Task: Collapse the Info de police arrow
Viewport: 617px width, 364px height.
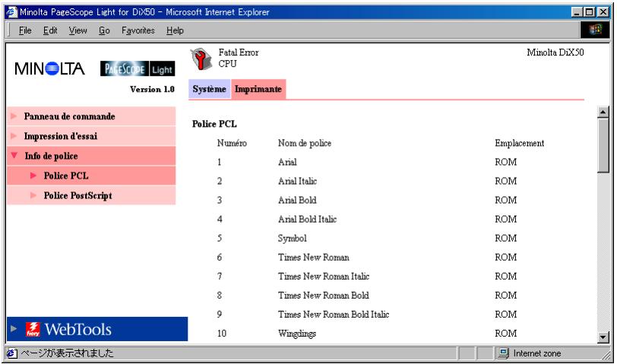Action: (x=14, y=156)
